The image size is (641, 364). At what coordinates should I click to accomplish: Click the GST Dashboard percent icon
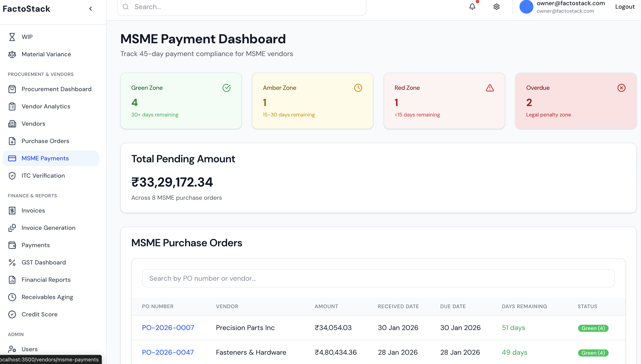(12, 263)
